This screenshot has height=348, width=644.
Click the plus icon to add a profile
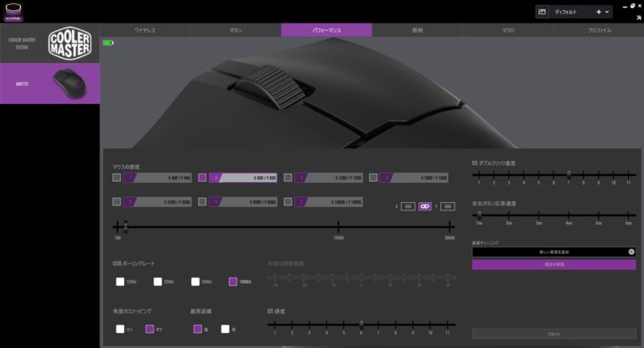pos(598,12)
